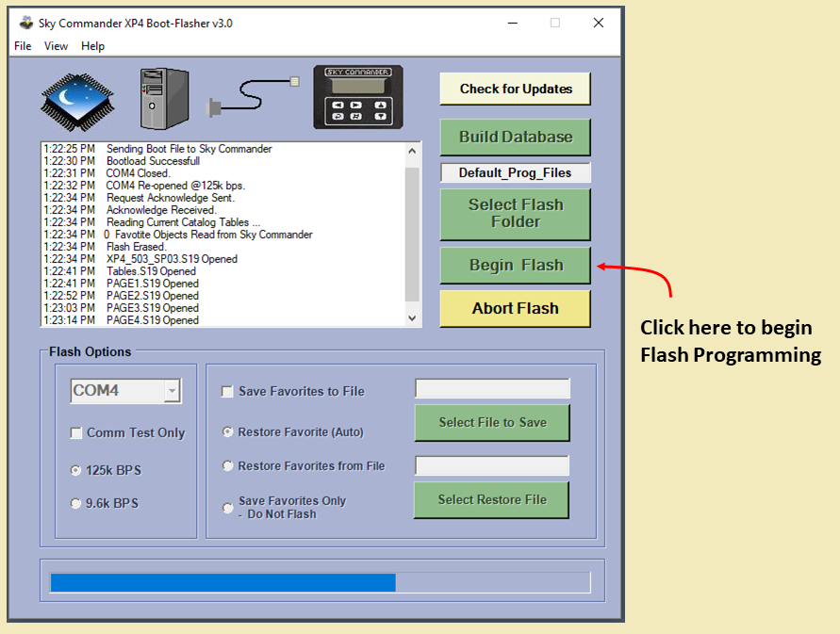
Task: Select the 'Request Acknowledge Sent.' log line
Action: (171, 198)
